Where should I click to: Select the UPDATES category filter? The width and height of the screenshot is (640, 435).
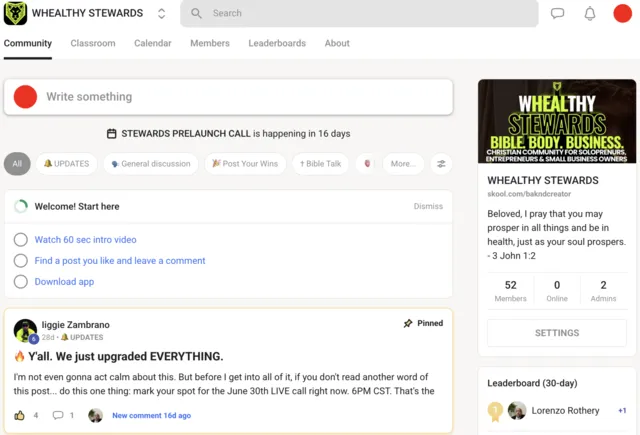click(x=67, y=164)
